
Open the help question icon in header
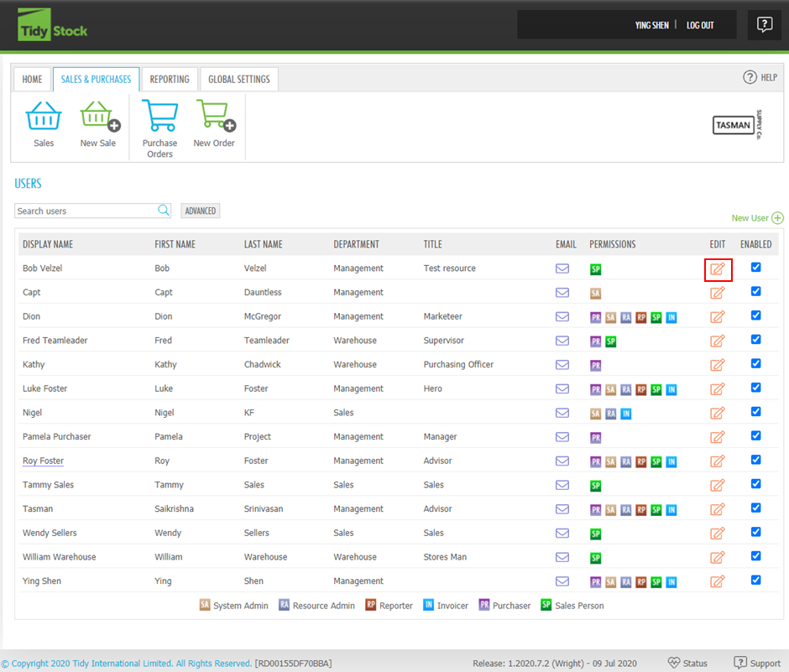point(764,24)
